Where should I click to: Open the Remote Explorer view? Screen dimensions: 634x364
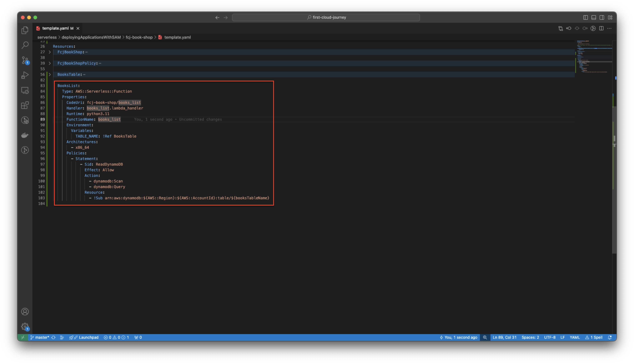pos(25,90)
